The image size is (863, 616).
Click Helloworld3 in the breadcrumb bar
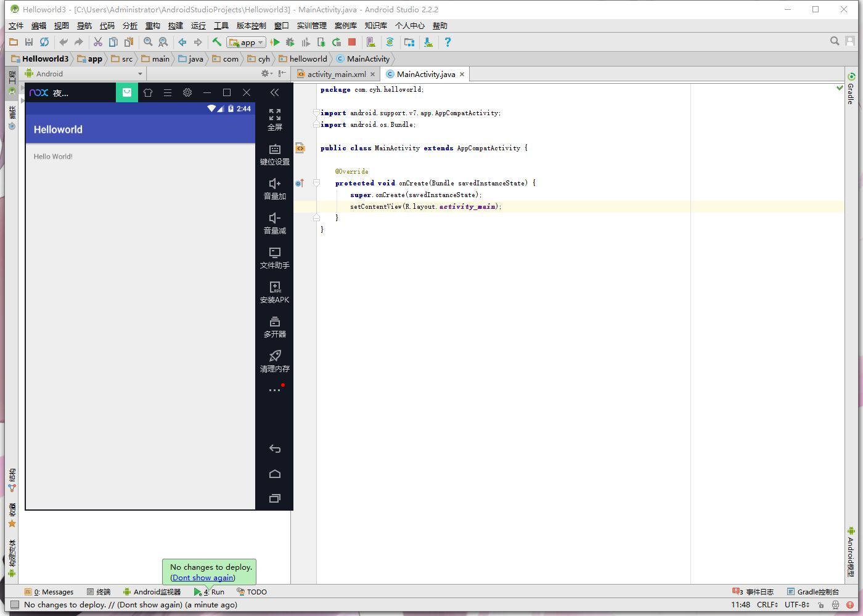pyautogui.click(x=41, y=59)
